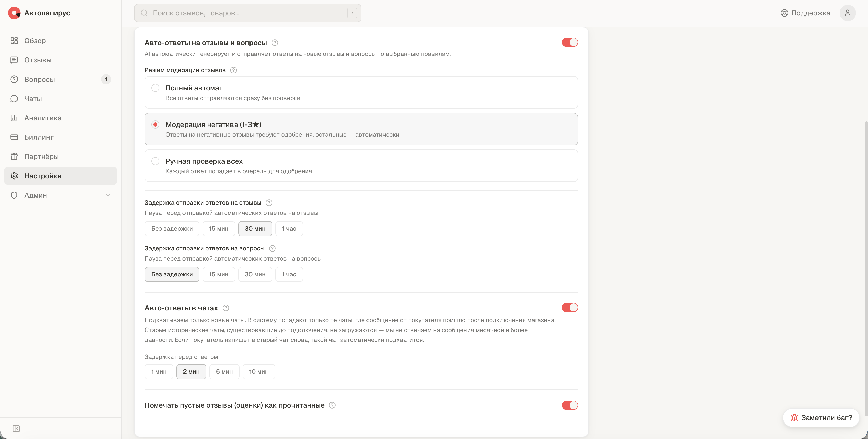Open the Биллинг section
Viewport: 868px width, 439px height.
(61, 137)
